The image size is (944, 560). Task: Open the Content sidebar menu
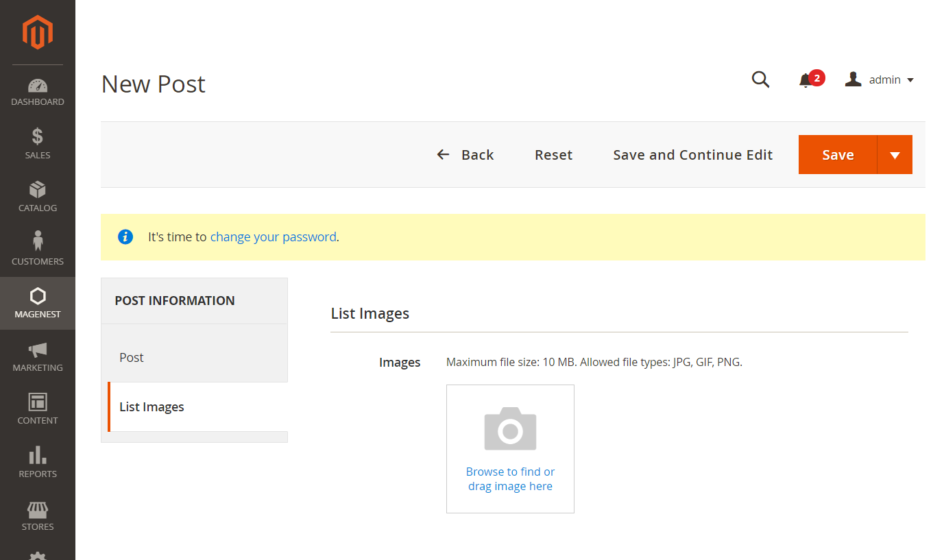[38, 409]
